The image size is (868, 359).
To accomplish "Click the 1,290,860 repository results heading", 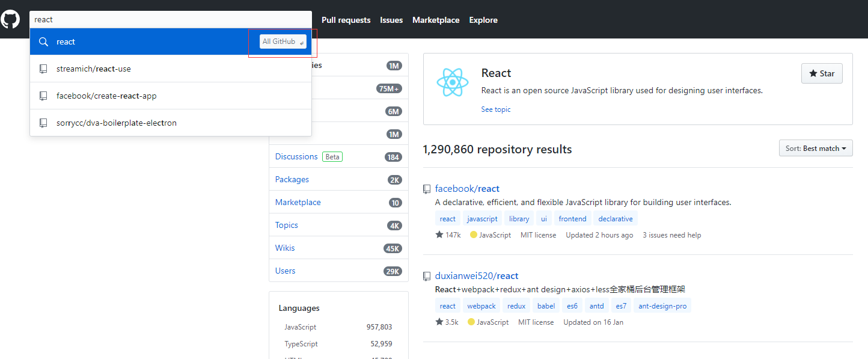I will tap(498, 149).
